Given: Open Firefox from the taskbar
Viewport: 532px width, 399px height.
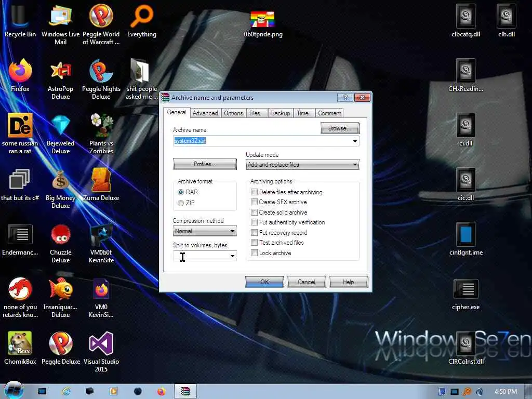Looking at the screenshot, I should [x=162, y=391].
